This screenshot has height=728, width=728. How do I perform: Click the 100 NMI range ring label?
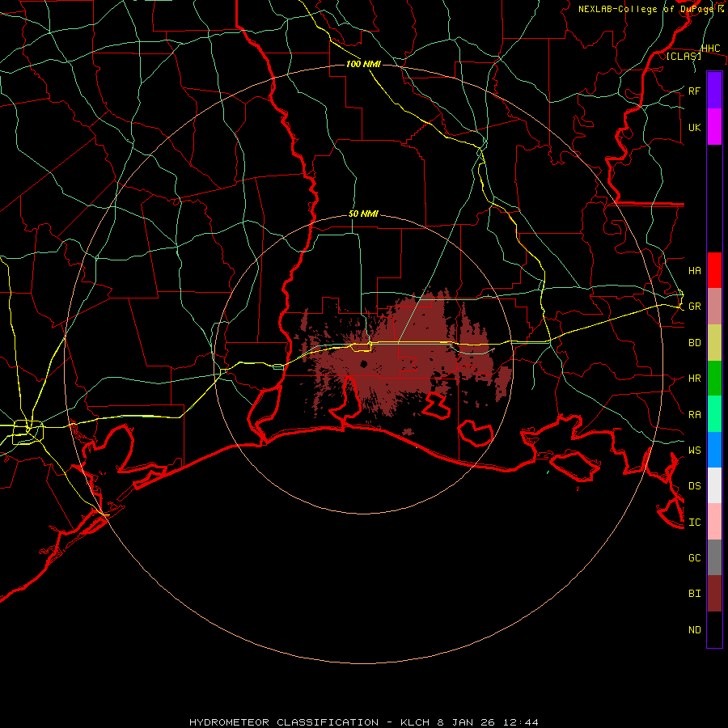363,64
